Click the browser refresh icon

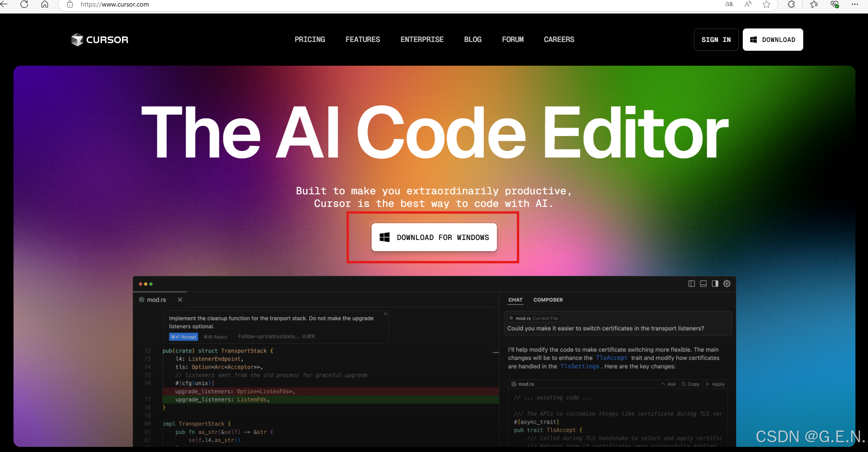click(24, 4)
